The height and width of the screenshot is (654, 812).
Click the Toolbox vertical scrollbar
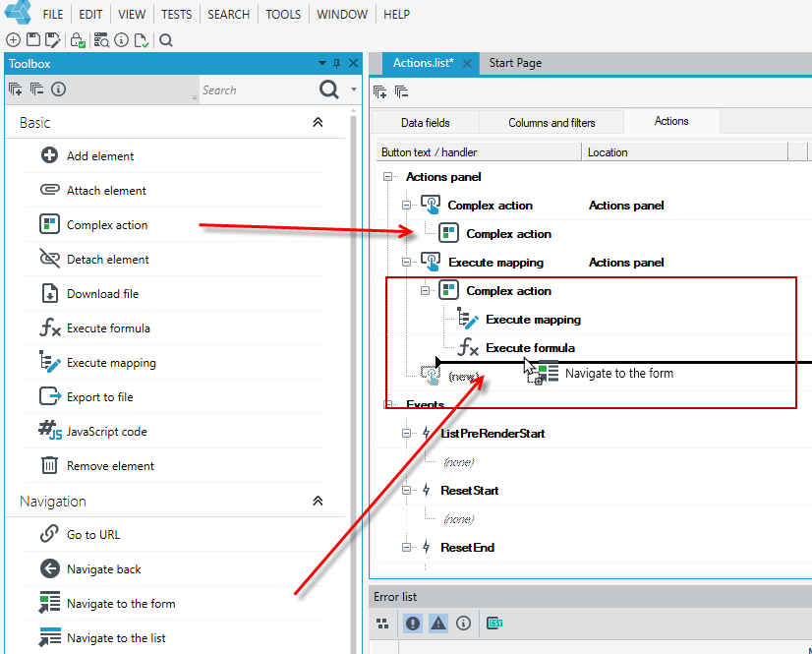(x=353, y=381)
